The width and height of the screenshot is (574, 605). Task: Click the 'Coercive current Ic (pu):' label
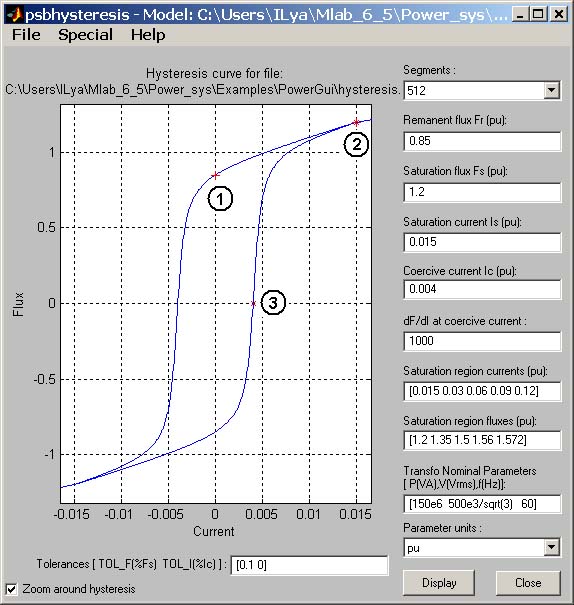(x=460, y=271)
